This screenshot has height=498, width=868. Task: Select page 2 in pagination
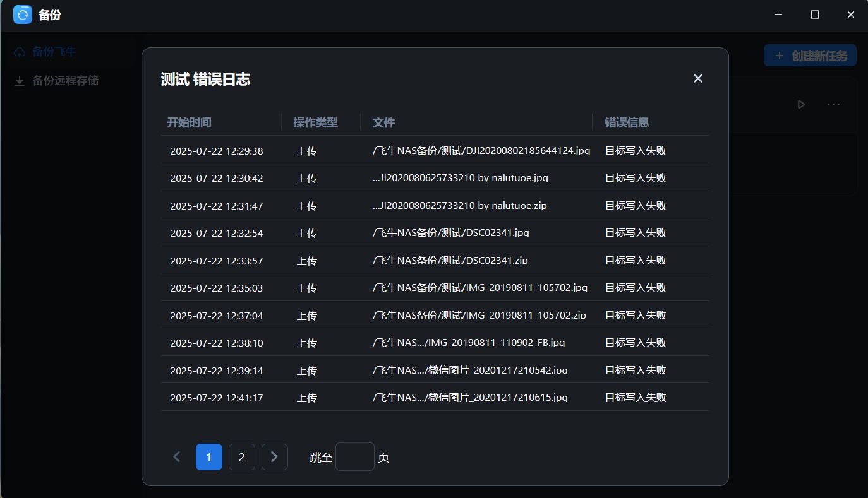pos(241,457)
